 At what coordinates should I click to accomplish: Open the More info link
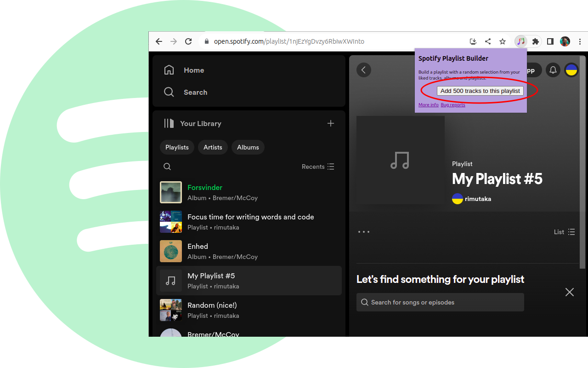[x=429, y=105]
